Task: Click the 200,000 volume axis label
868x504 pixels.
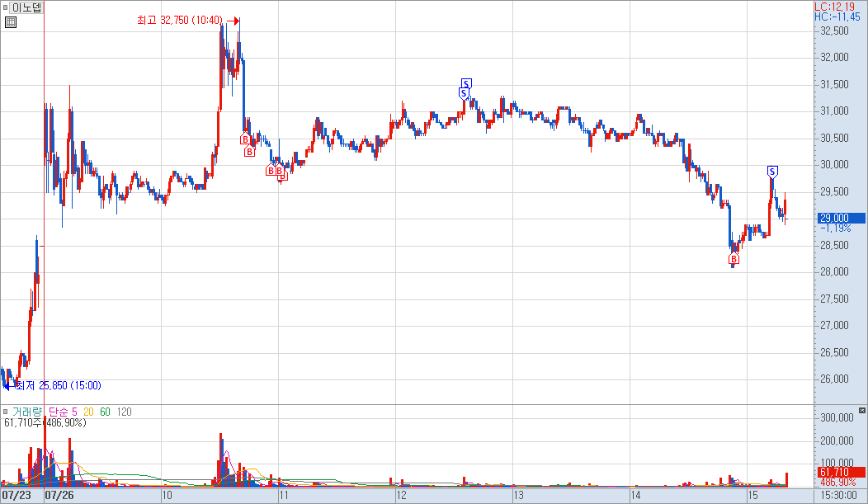Action: (837, 441)
